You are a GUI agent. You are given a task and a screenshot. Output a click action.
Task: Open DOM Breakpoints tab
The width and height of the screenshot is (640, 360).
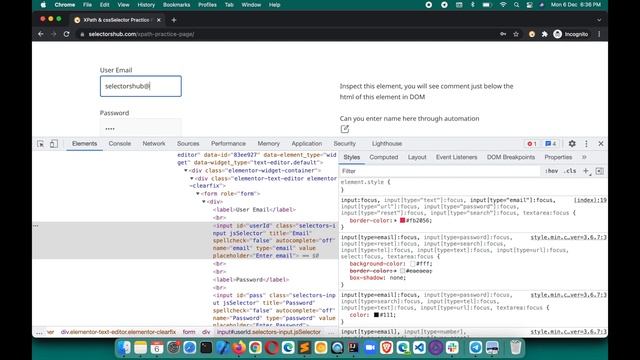pos(511,157)
